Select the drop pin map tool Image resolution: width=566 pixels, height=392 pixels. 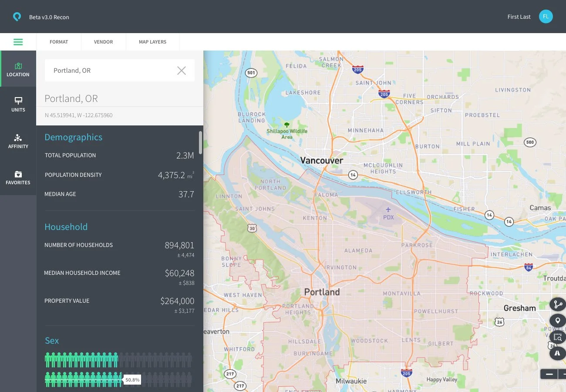(x=558, y=321)
